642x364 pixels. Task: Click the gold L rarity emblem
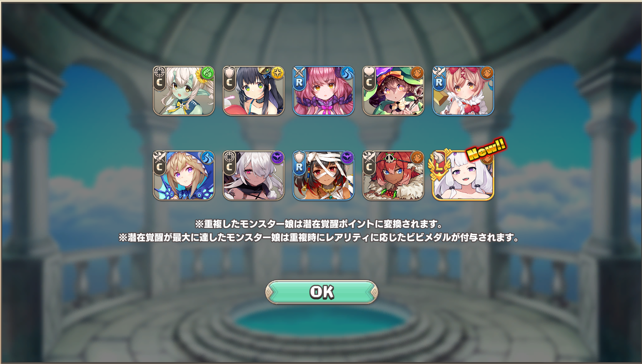[439, 166]
